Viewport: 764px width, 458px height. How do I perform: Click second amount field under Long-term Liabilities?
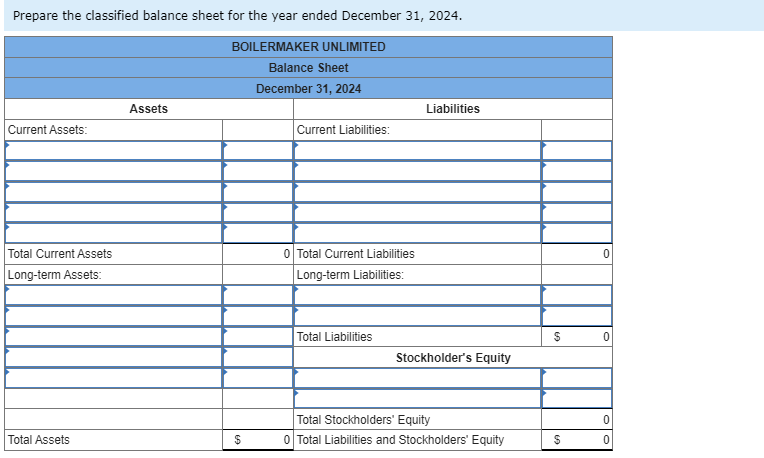pos(577,316)
